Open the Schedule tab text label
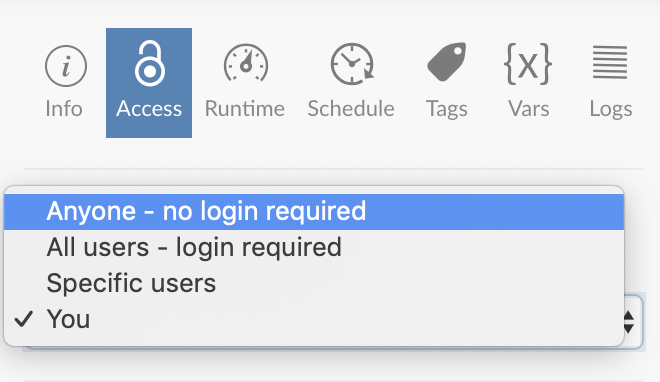This screenshot has height=382, width=660. [351, 109]
